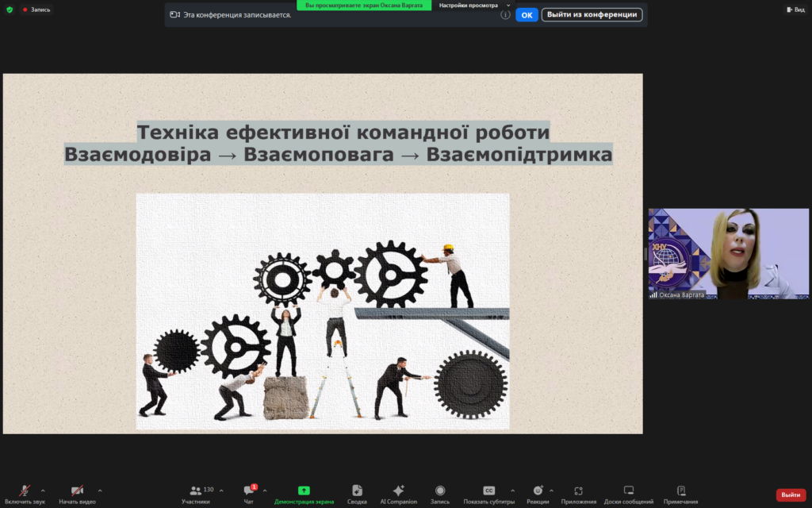Open the Настройки просмотра dropdown
This screenshot has height=508, width=812.
click(475, 5)
